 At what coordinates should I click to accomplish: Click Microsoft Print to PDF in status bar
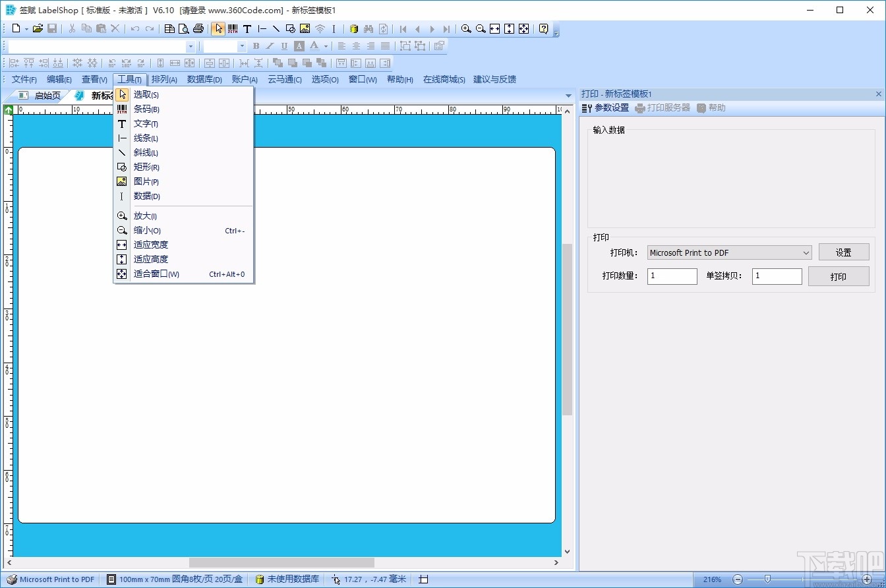[x=51, y=579]
